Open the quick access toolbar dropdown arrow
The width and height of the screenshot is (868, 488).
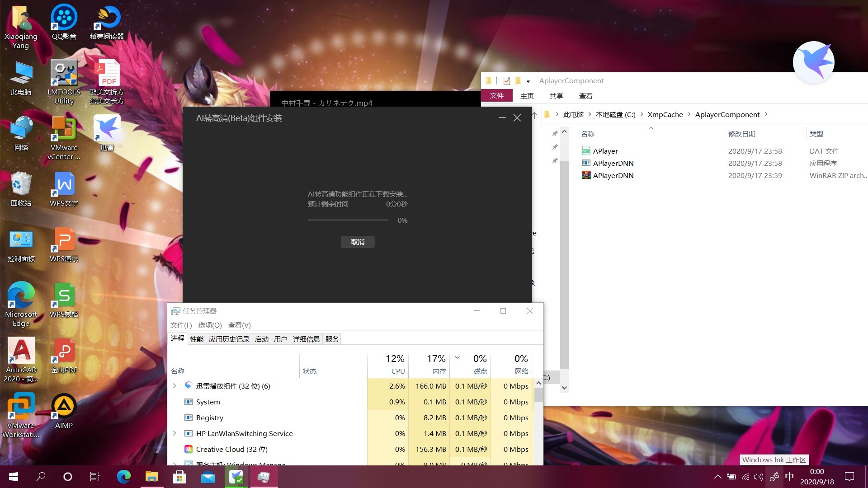click(528, 81)
